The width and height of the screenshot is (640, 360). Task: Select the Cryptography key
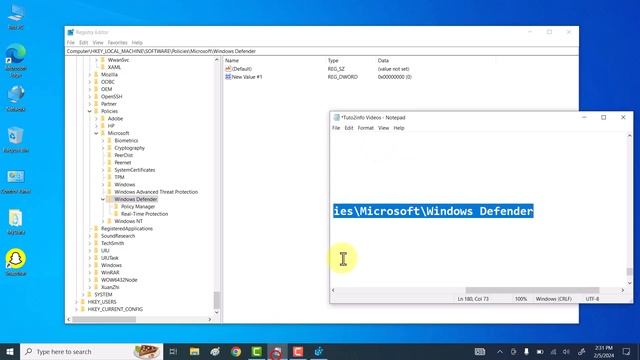coord(129,148)
